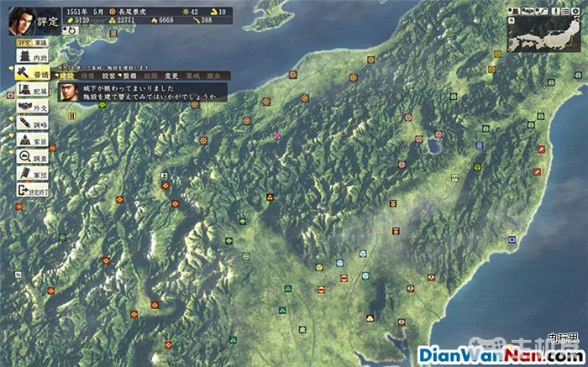
Task: Open the 家臣 retainers menu
Action: click(32, 139)
